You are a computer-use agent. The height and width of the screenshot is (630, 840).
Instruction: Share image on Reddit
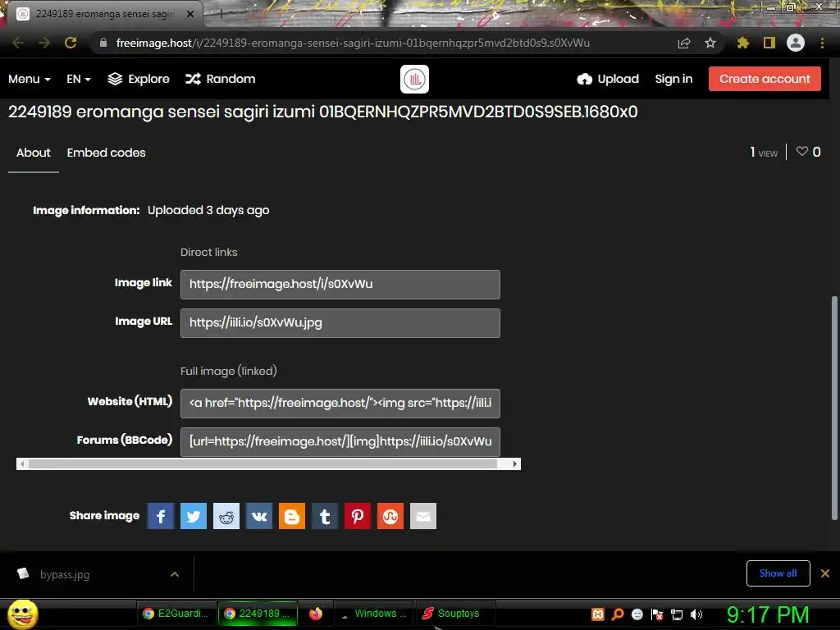point(226,516)
